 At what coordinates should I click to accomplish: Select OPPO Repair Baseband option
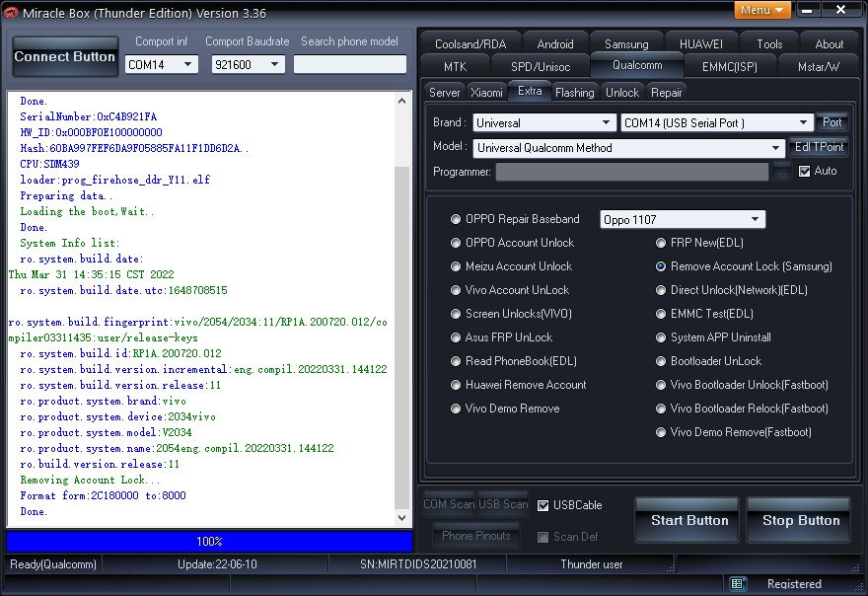pos(455,219)
